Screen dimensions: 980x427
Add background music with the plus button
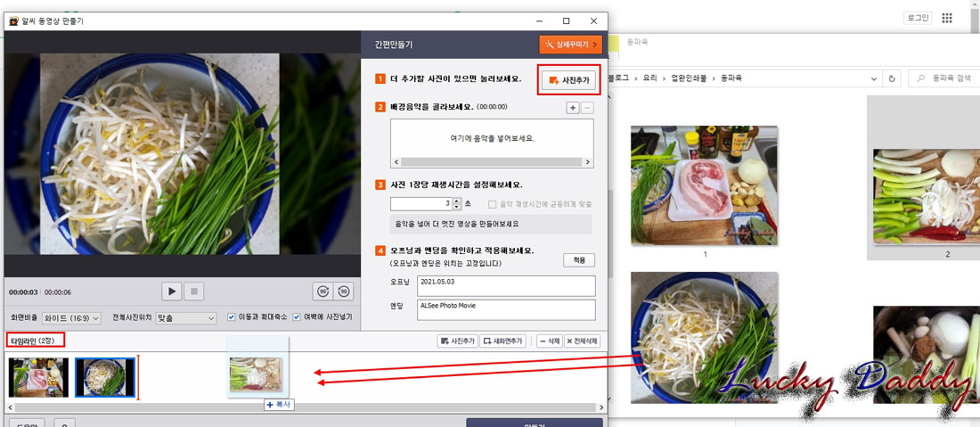[573, 108]
